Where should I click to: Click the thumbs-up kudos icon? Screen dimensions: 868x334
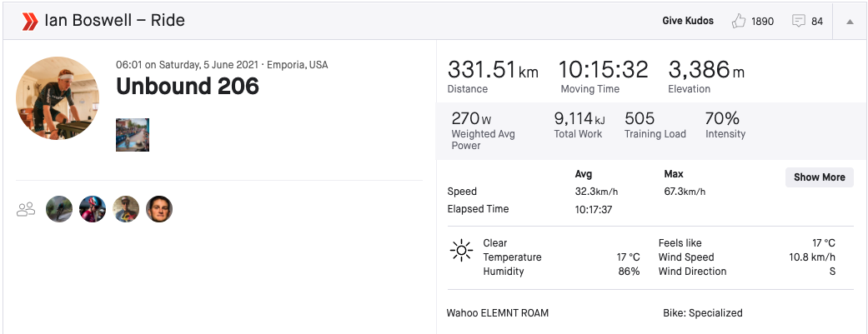click(x=739, y=21)
